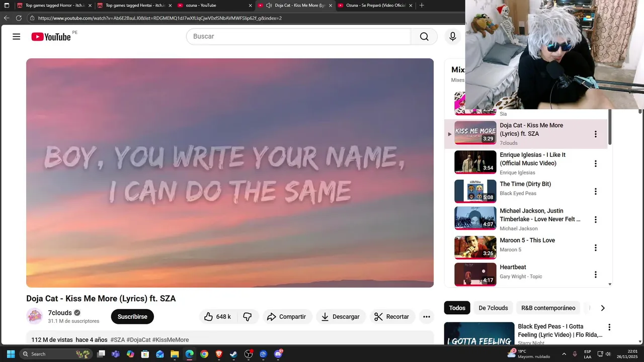Image resolution: width=644 pixels, height=362 pixels.
Task: Mute audio icon on Doja Cat tab
Action: (x=269, y=6)
